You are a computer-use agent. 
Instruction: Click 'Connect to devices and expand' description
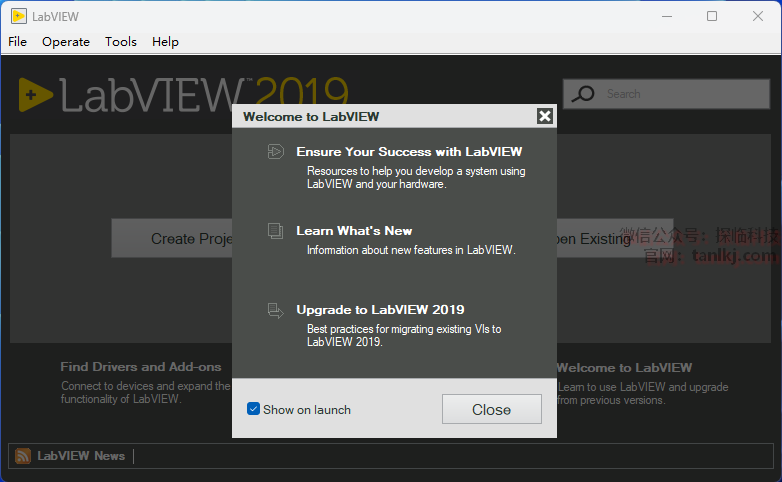click(x=146, y=392)
